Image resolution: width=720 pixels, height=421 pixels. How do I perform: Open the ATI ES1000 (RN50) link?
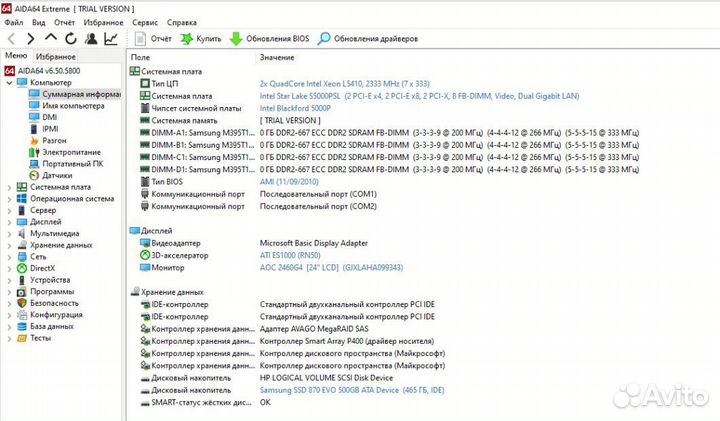click(x=290, y=255)
